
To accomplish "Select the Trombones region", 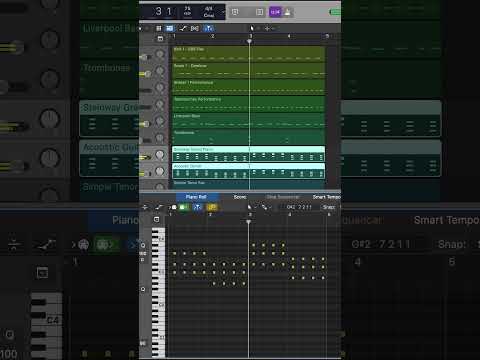I will point(249,137).
